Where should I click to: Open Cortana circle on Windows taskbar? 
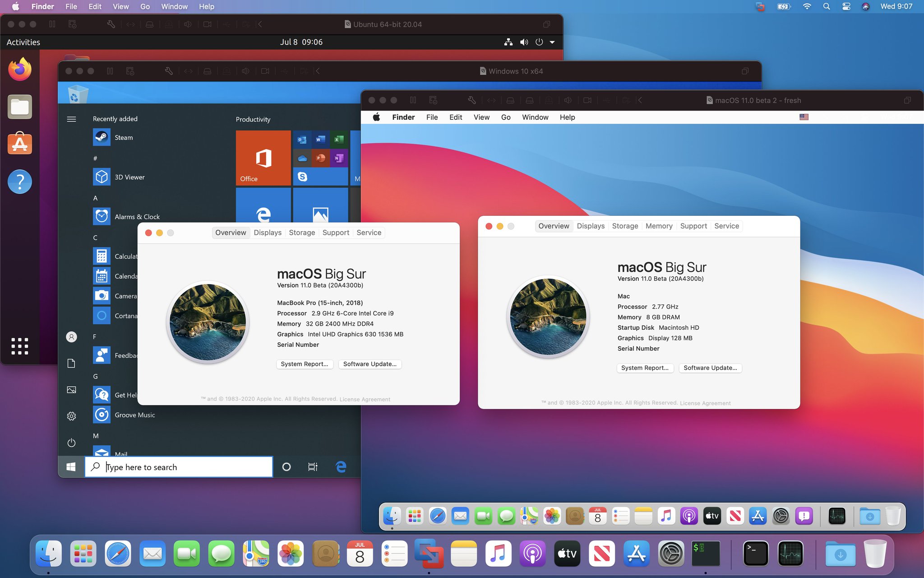[x=286, y=467]
